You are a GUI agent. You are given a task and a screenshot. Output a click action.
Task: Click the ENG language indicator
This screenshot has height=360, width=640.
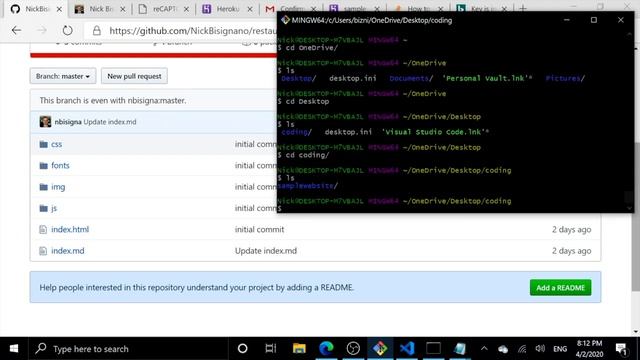click(x=560, y=349)
